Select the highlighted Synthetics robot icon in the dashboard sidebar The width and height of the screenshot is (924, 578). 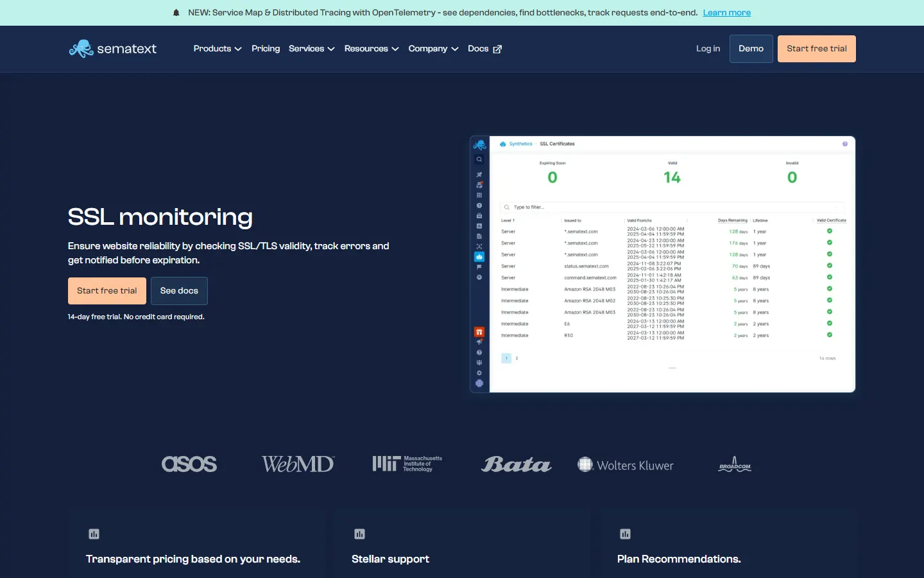click(479, 257)
